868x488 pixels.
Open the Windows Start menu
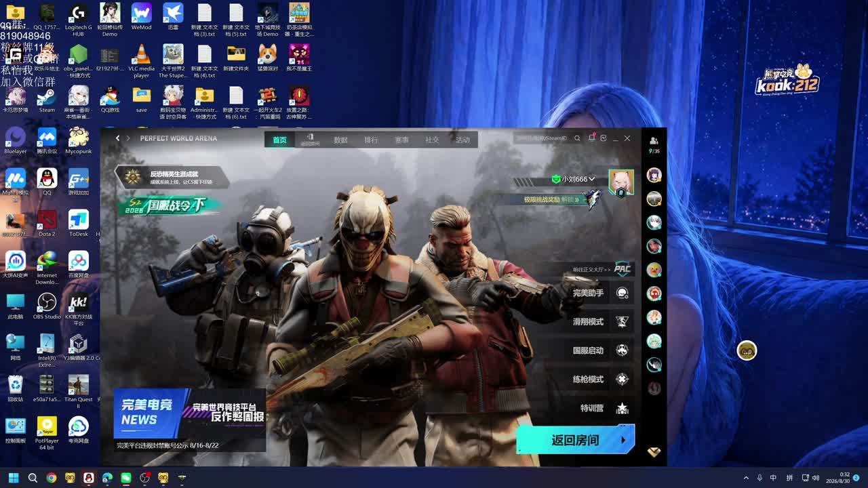[14, 478]
